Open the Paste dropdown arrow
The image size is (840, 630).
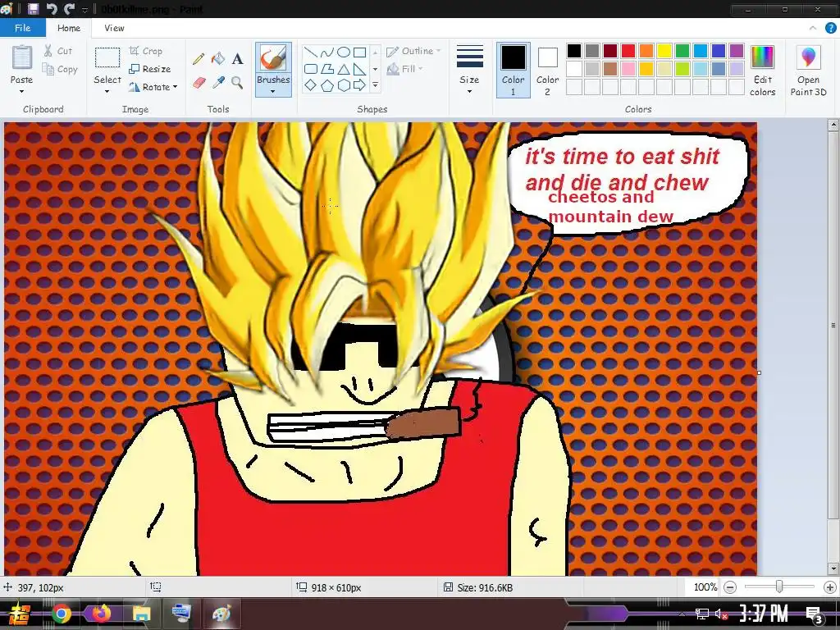coord(21,92)
